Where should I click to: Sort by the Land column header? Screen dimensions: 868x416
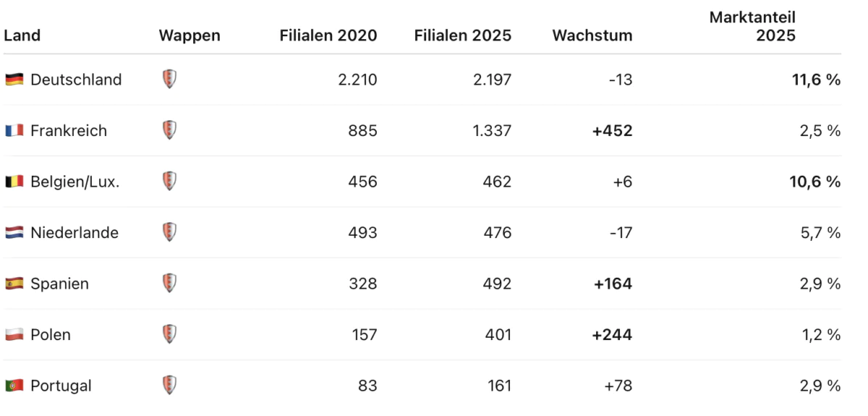coord(22,35)
